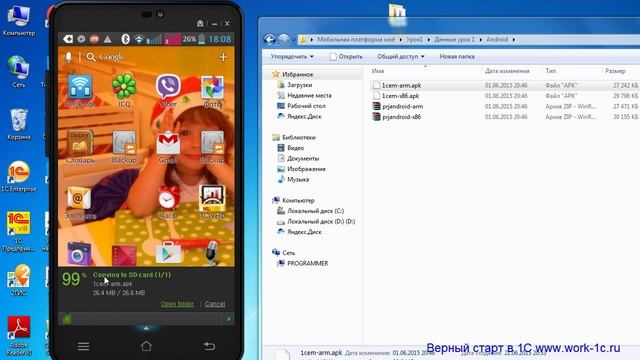
Task: Click the camera capture icon atop phone window
Action: pyautogui.click(x=200, y=24)
